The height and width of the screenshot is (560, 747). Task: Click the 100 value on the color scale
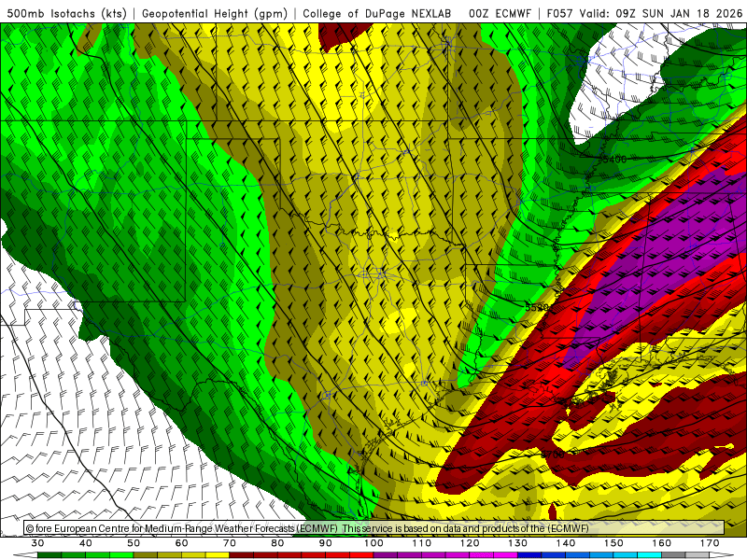tap(373, 543)
